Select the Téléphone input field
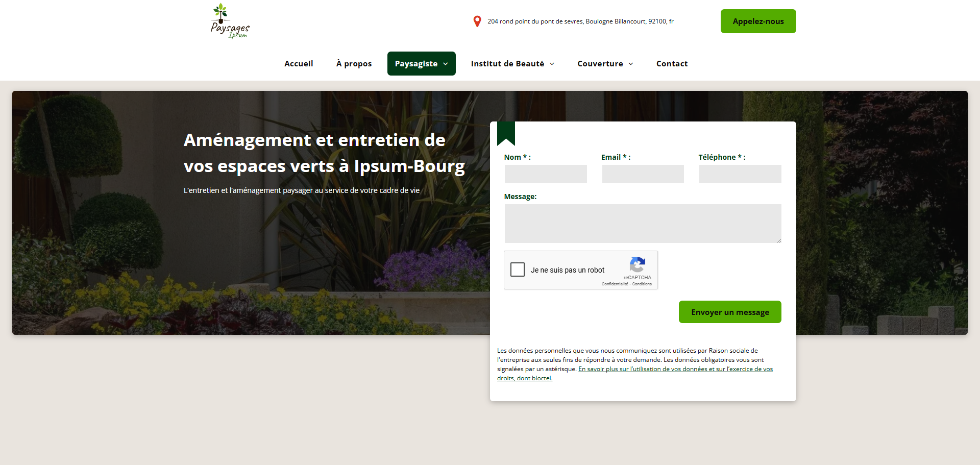The height and width of the screenshot is (465, 980). pyautogui.click(x=740, y=174)
